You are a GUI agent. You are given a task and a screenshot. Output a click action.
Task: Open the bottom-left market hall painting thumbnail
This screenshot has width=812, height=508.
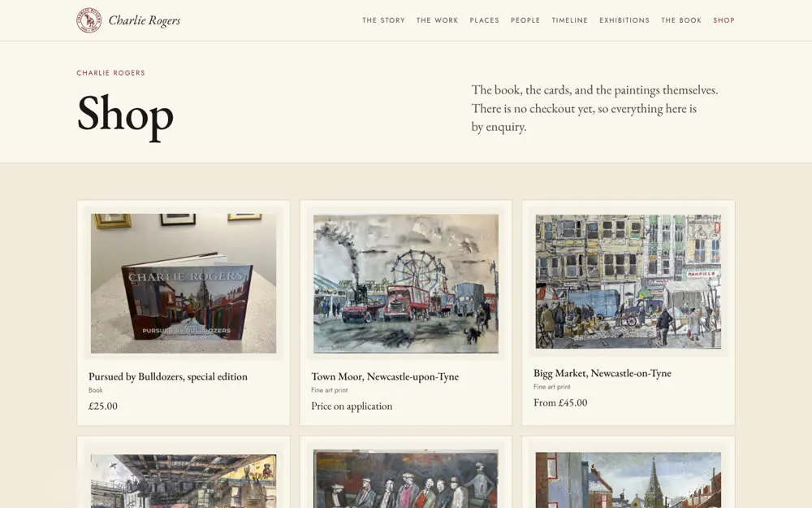click(184, 481)
